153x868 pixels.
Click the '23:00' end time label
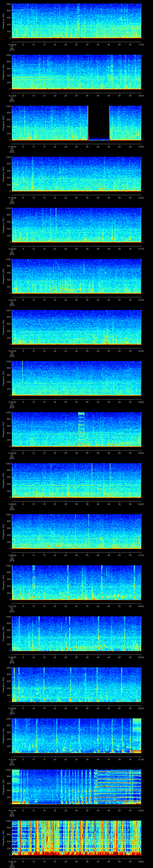tap(141, 351)
